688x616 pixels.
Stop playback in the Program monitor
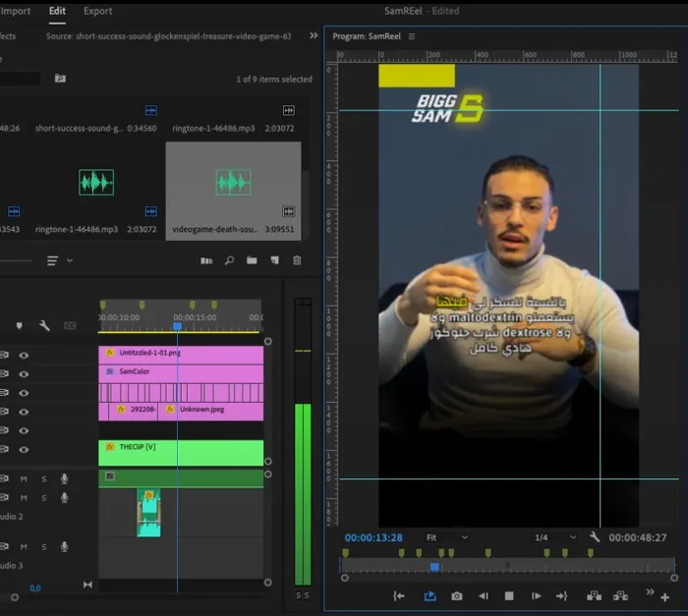pyautogui.click(x=509, y=595)
